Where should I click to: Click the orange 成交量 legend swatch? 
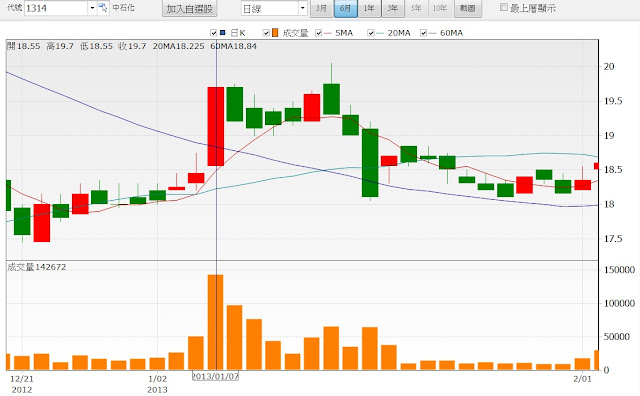[x=275, y=33]
